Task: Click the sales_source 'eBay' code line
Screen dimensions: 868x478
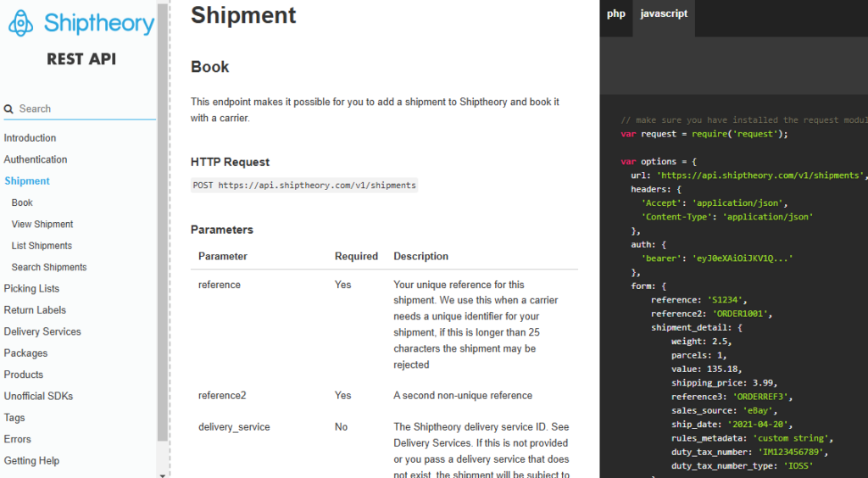Action: (724, 410)
